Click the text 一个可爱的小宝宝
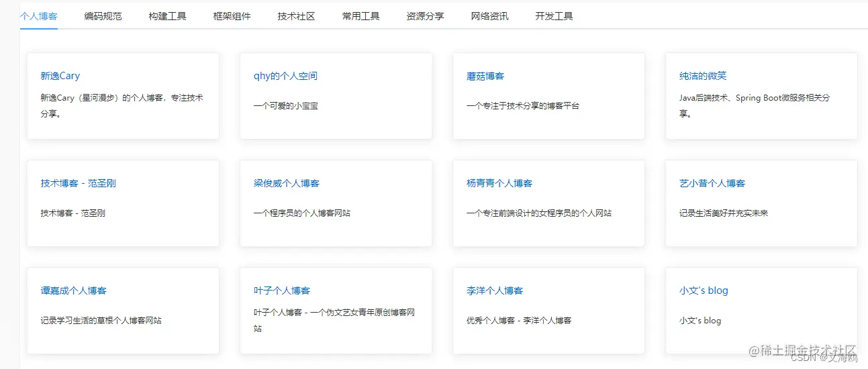Image resolution: width=868 pixels, height=369 pixels. tap(286, 105)
